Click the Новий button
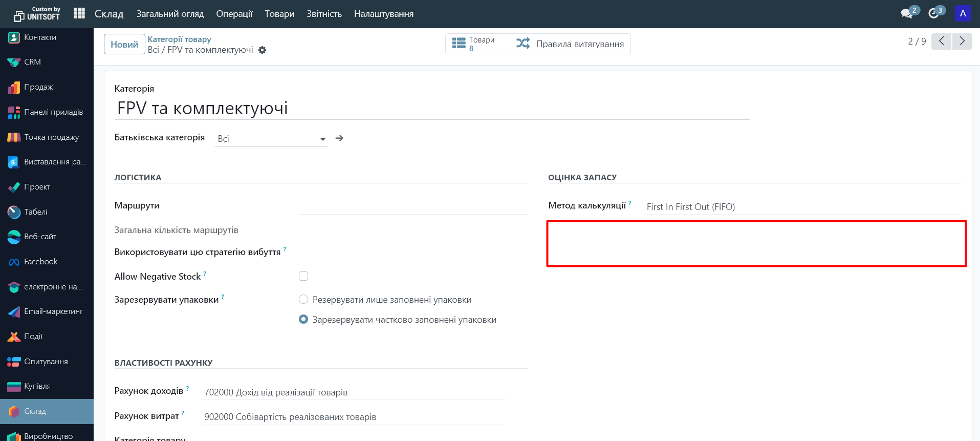 click(124, 45)
